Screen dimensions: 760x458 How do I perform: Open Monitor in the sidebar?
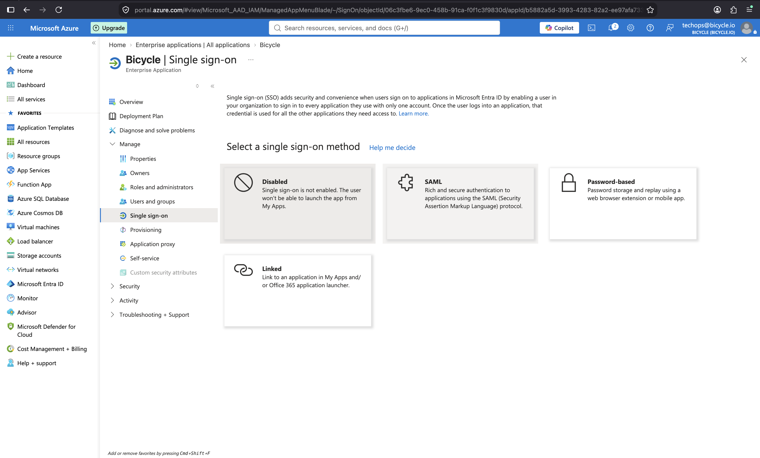27,298
